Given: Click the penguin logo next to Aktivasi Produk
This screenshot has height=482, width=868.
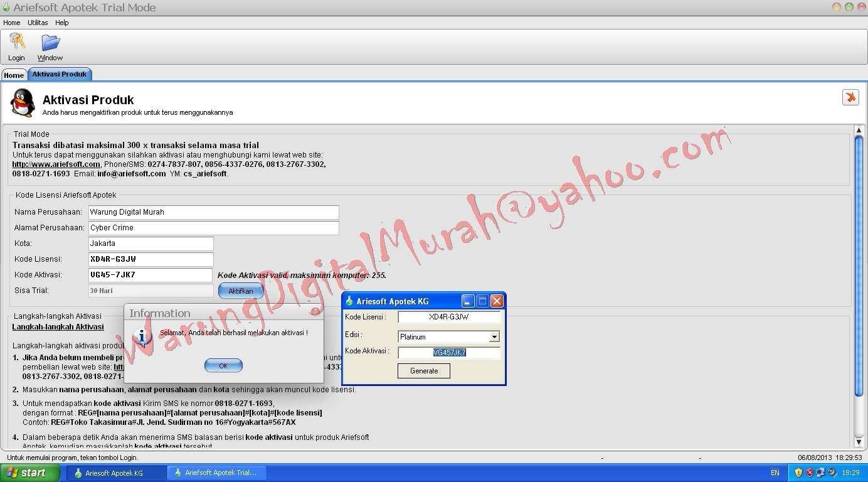Looking at the screenshot, I should point(23,102).
